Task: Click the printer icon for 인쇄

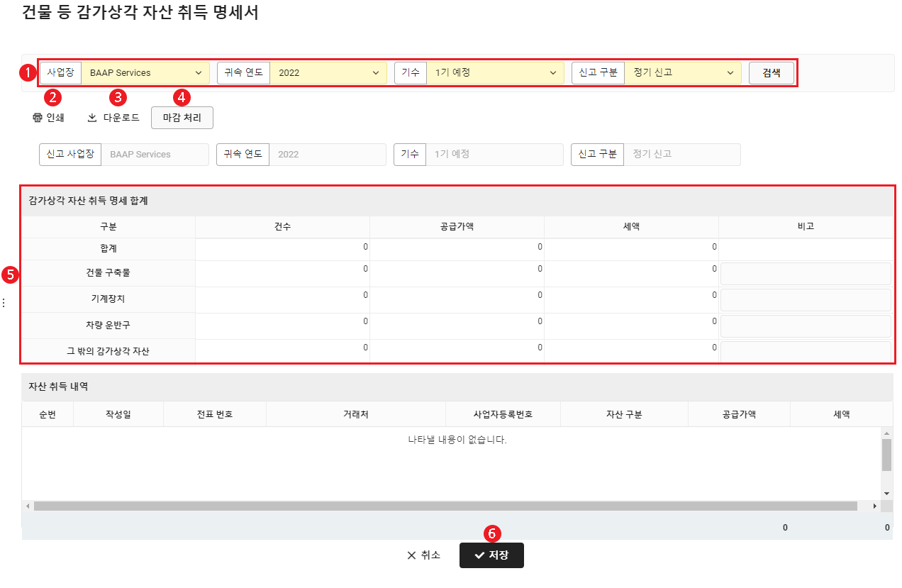Action: tap(38, 118)
